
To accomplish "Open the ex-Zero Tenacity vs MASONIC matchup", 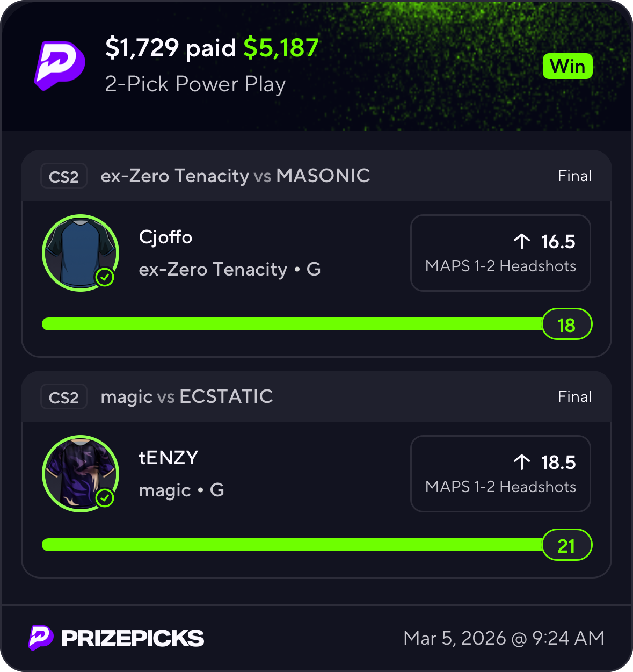I will [x=235, y=176].
